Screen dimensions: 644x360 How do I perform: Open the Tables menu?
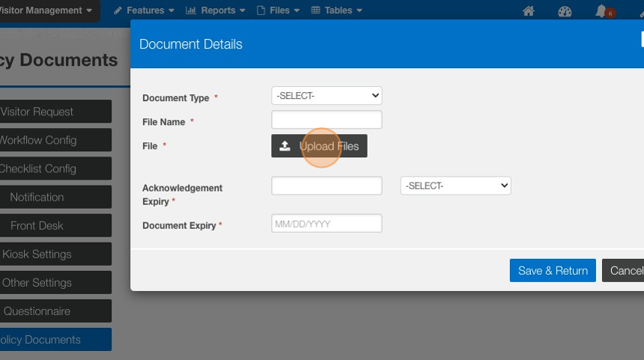coord(336,10)
